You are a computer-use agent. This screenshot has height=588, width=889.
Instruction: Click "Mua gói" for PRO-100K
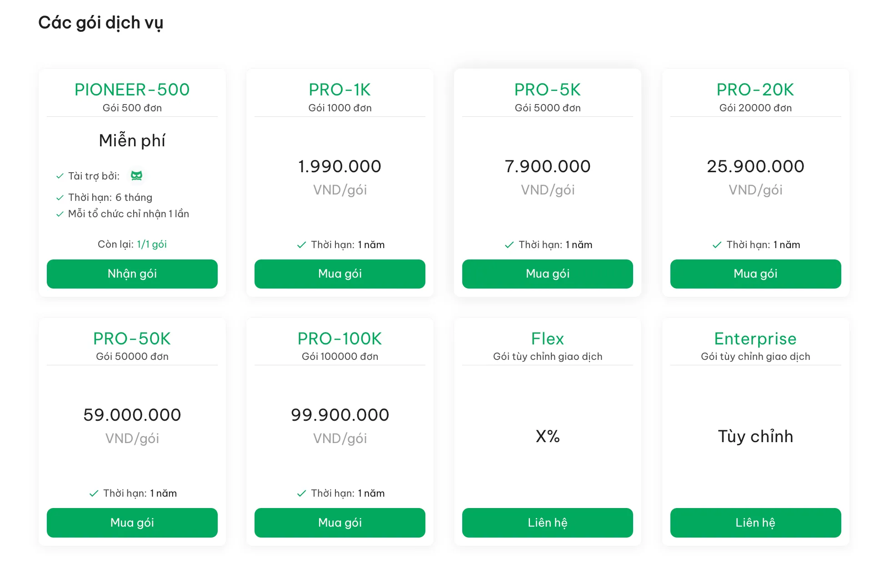340,523
